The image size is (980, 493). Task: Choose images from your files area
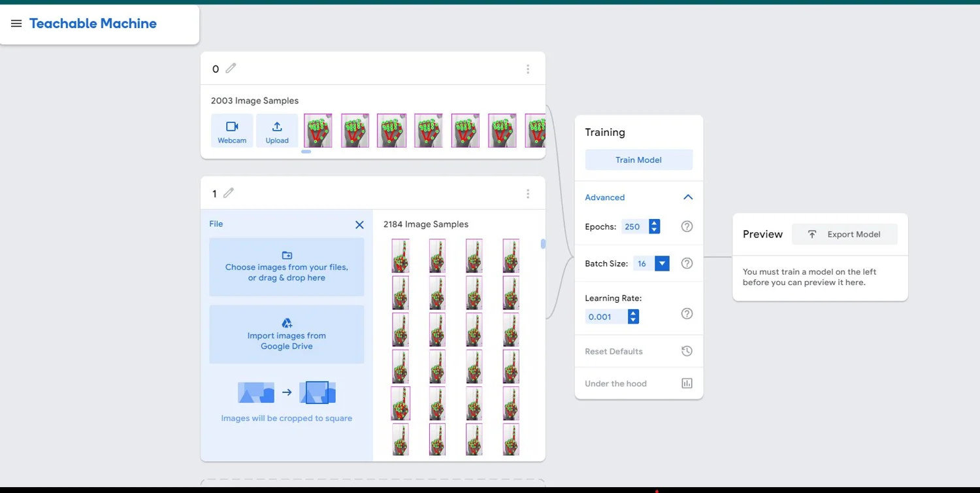287,267
